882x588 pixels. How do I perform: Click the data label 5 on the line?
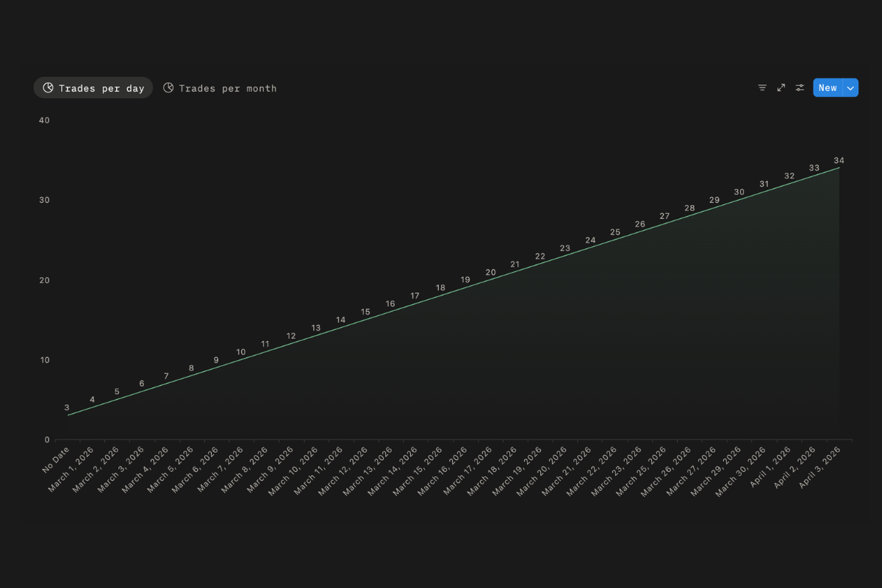click(x=117, y=392)
